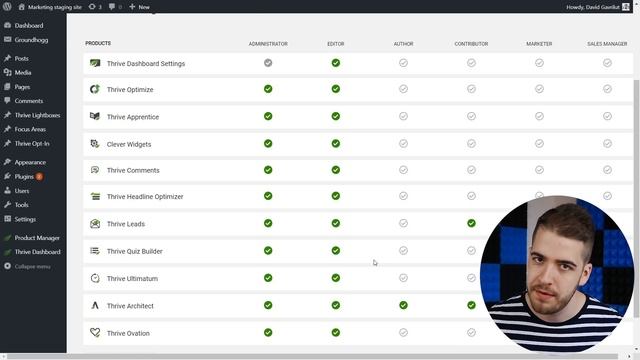This screenshot has width=640, height=360.
Task: Open the Howdy, David Gavrilut account menu
Action: 598,7
